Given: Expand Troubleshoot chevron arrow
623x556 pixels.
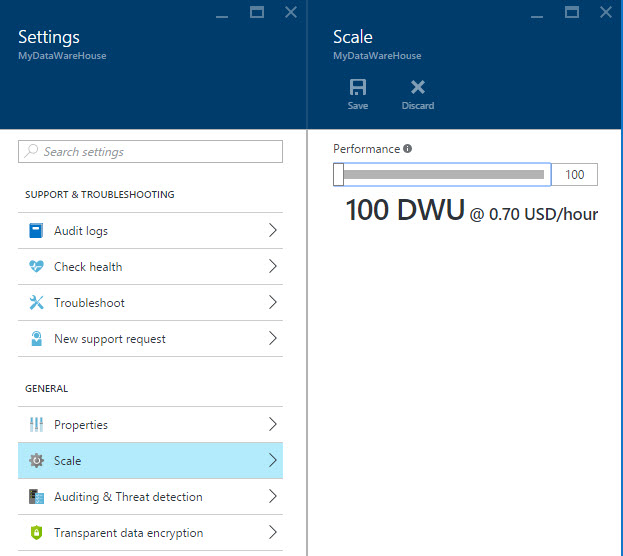Looking at the screenshot, I should click(272, 303).
